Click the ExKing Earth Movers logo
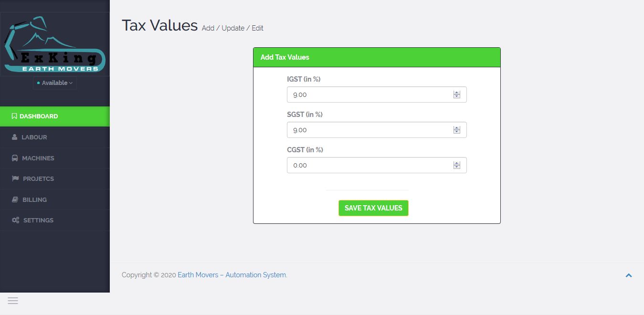Image resolution: width=644 pixels, height=315 pixels. (54, 44)
